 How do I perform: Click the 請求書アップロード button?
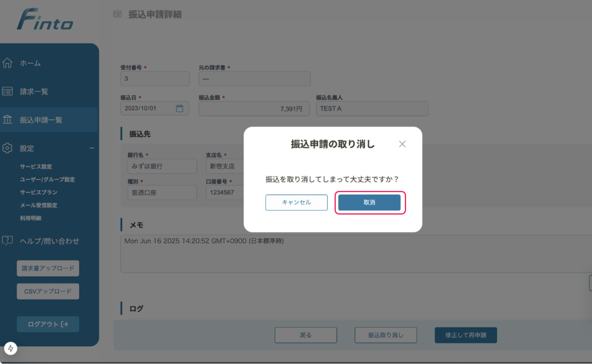(48, 268)
